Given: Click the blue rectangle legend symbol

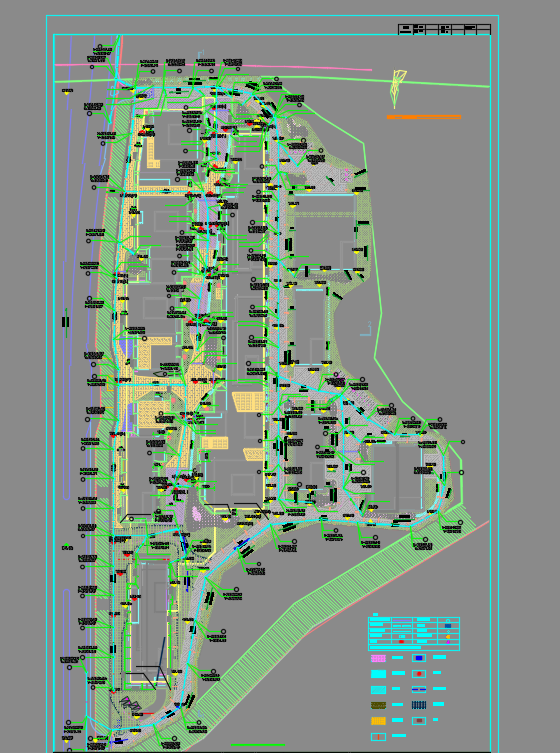Looking at the screenshot, I should (419, 658).
